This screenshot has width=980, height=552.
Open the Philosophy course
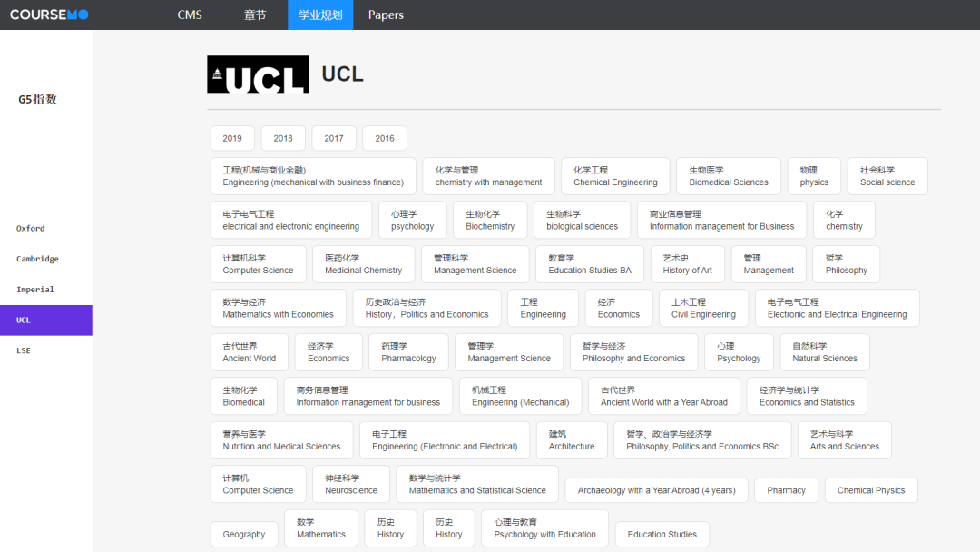(847, 264)
